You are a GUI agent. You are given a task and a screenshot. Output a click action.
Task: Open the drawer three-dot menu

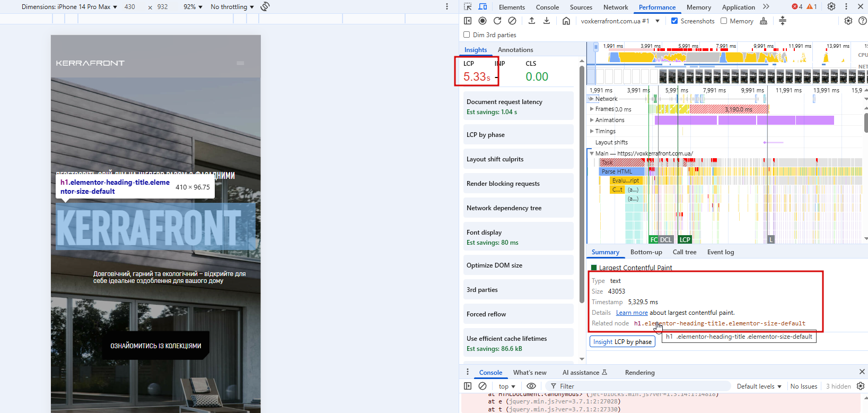[468, 372]
